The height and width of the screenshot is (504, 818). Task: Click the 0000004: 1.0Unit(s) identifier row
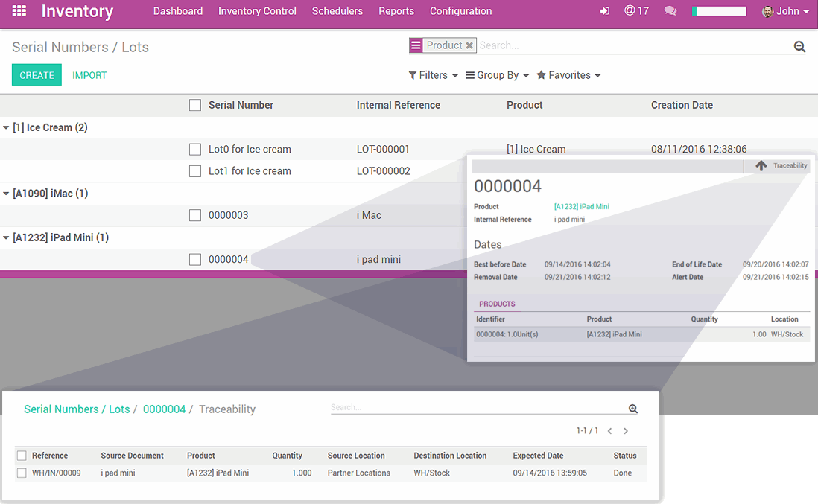507,334
